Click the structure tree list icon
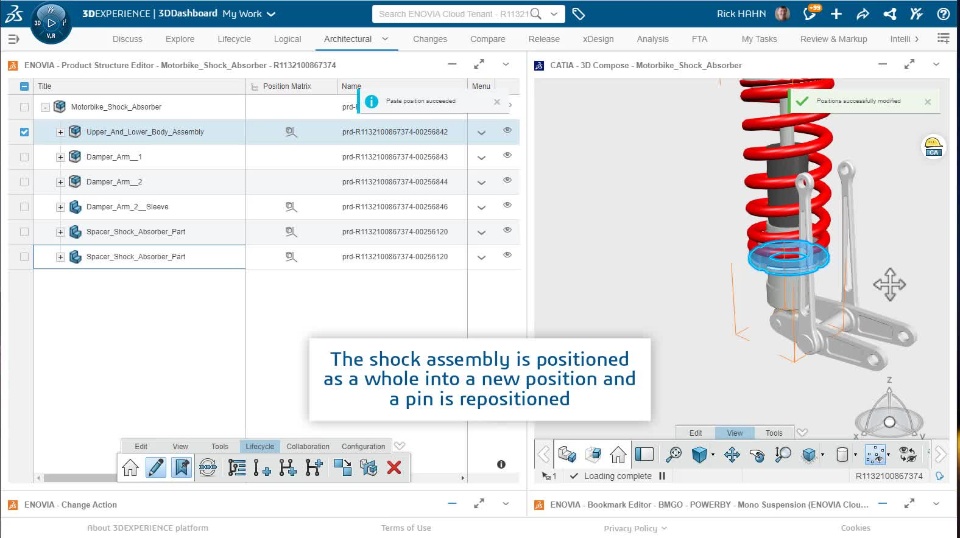 click(x=236, y=468)
